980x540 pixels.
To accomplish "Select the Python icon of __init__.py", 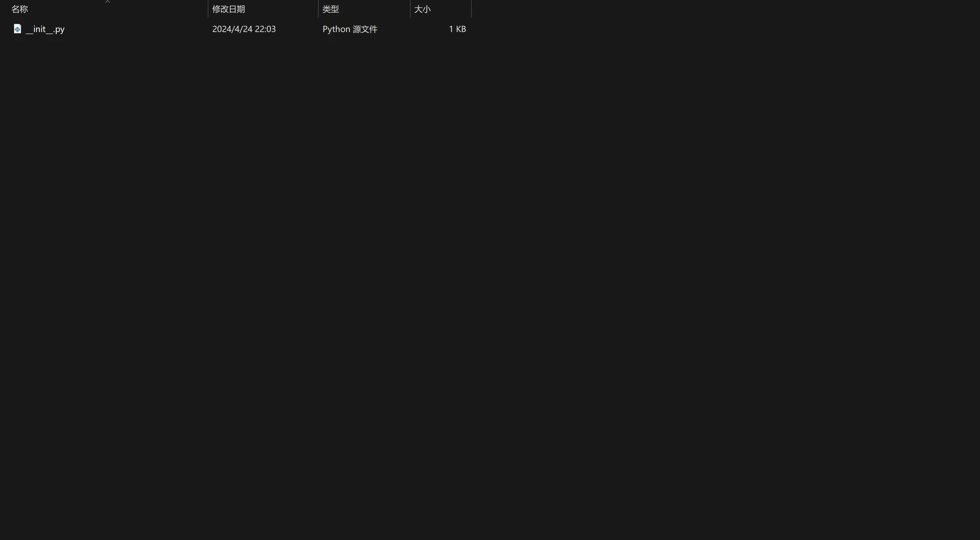I will [x=17, y=29].
